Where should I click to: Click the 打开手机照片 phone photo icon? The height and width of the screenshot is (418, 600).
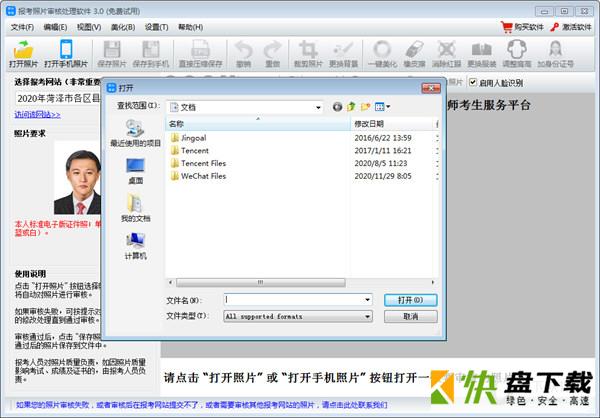pos(66,49)
